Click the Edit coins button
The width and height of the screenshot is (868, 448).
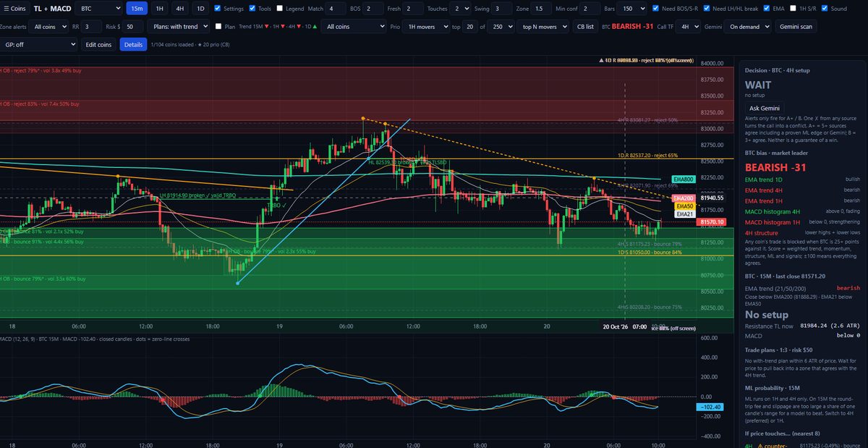[x=98, y=44]
